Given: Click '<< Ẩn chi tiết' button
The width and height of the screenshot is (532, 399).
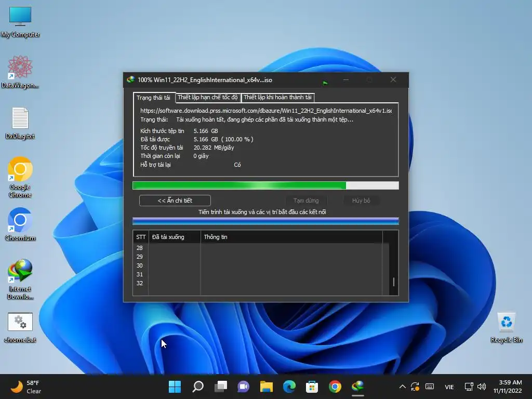Looking at the screenshot, I should point(175,201).
